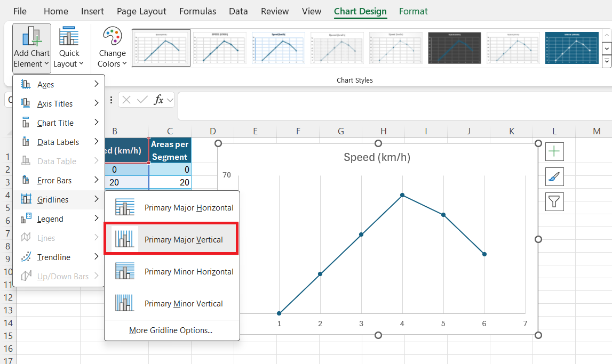Screen dimensions: 612x364
Task: Open the Chart Filters funnel button
Action: [x=554, y=201]
